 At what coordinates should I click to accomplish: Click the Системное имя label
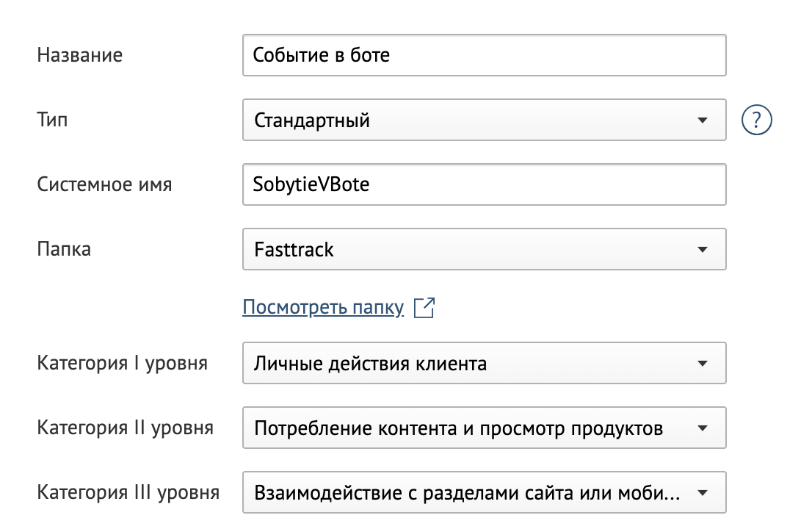(x=106, y=184)
